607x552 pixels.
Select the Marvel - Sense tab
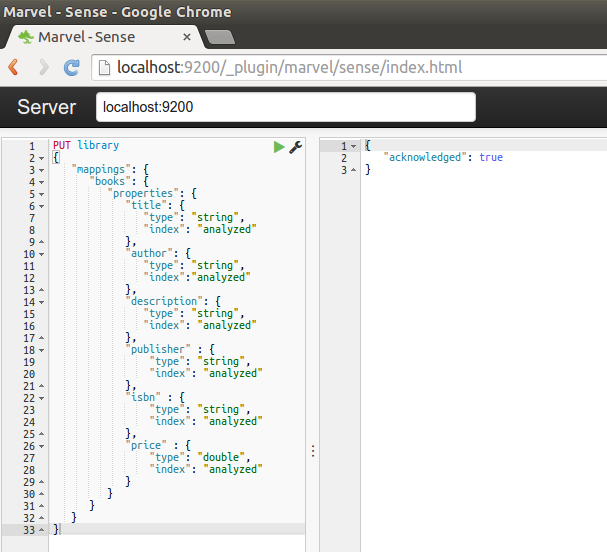coord(103,37)
